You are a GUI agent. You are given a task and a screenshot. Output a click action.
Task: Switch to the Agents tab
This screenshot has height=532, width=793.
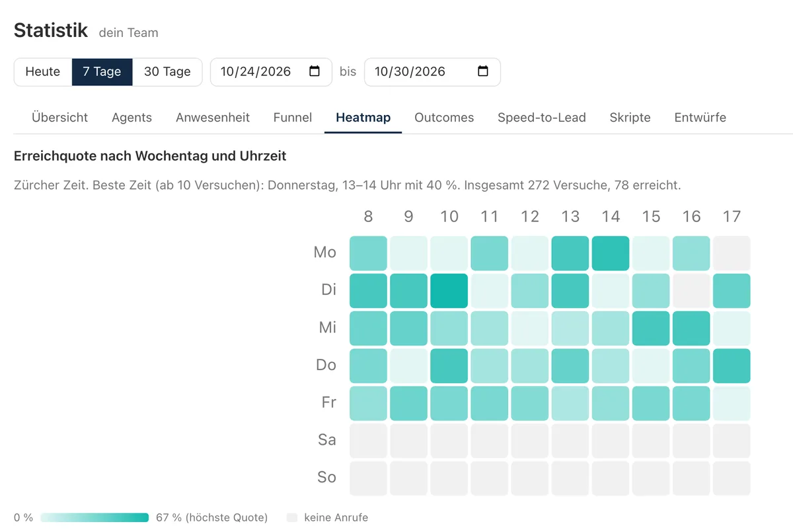132,118
